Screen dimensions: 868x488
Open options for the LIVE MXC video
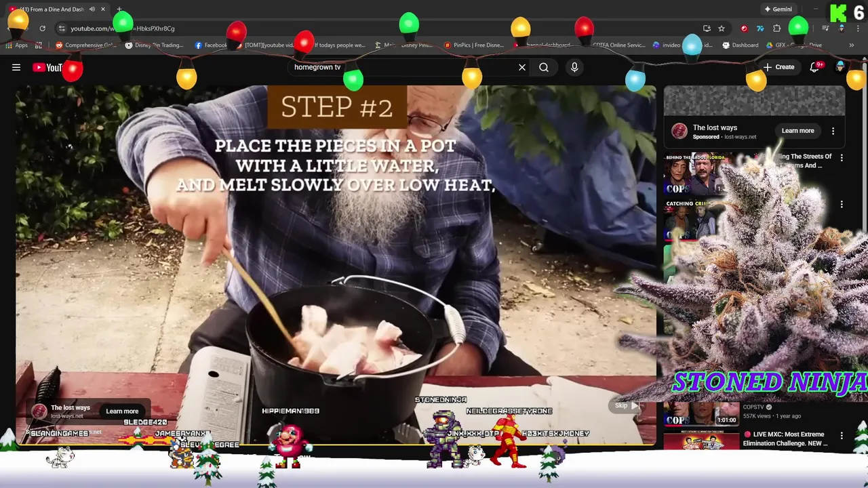point(842,435)
